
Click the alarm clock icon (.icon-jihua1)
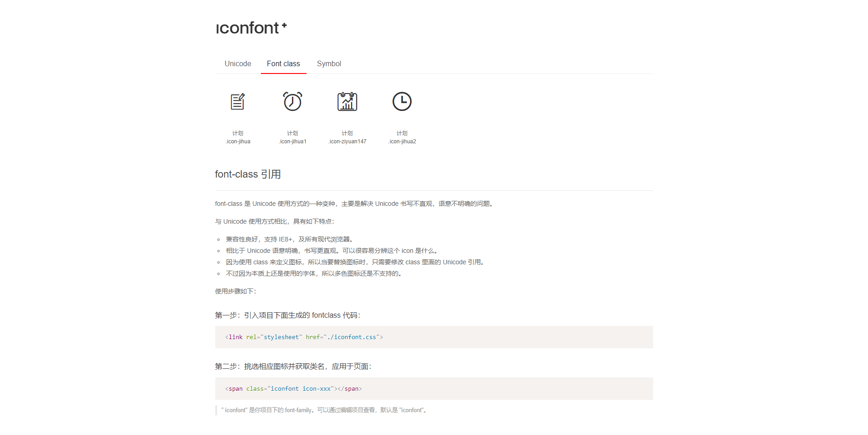292,101
